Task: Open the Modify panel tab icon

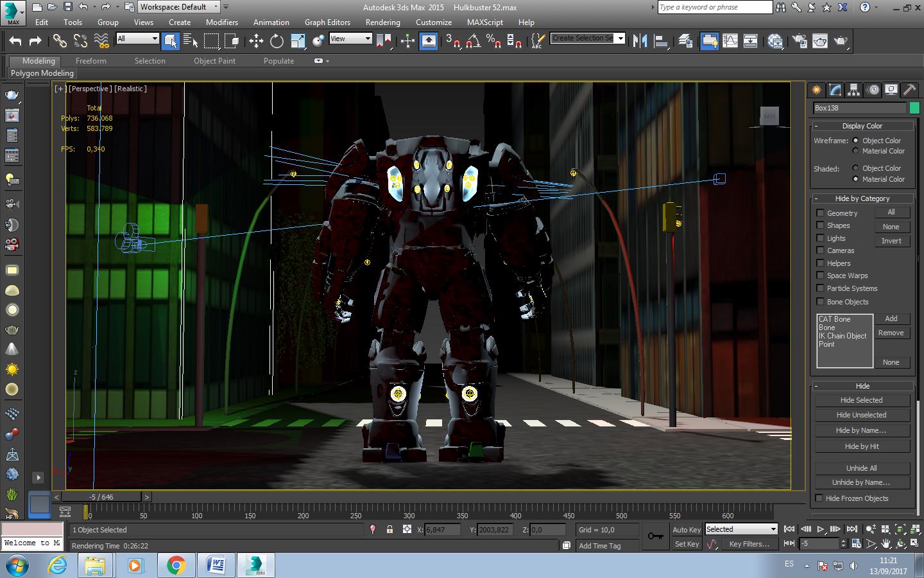Action: click(835, 90)
